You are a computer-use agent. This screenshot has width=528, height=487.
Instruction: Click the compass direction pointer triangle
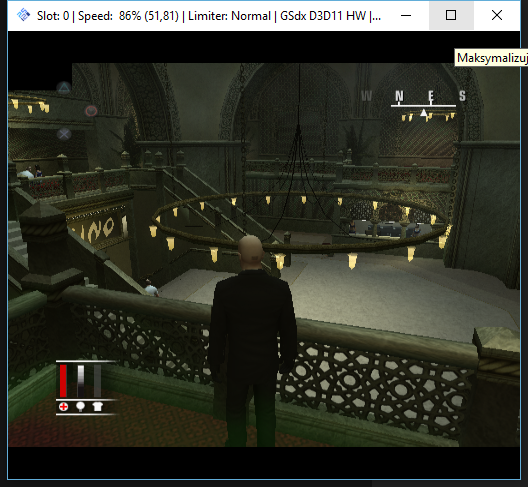(x=424, y=112)
